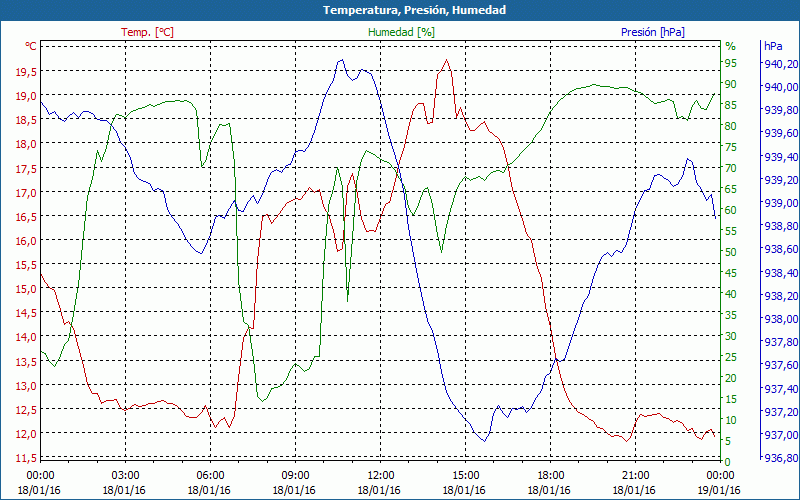Click the 938,80 pressure axis value
The image size is (800, 500).
click(781, 226)
